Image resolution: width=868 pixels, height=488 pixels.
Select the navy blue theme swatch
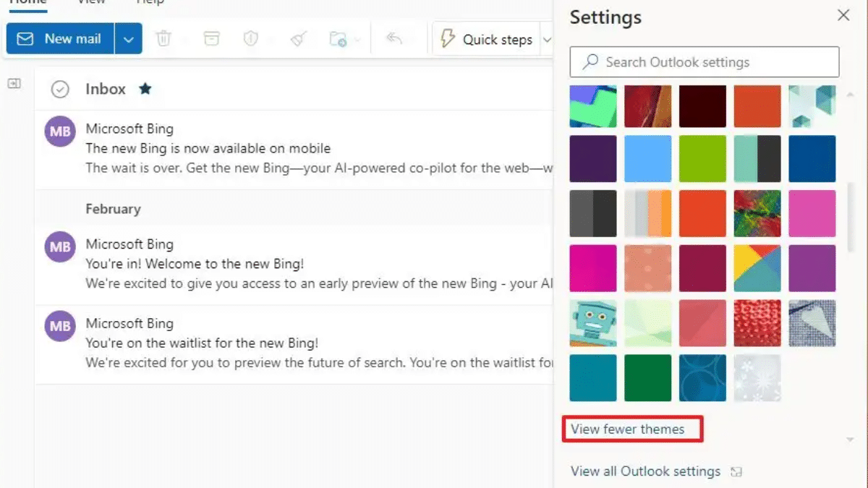812,158
